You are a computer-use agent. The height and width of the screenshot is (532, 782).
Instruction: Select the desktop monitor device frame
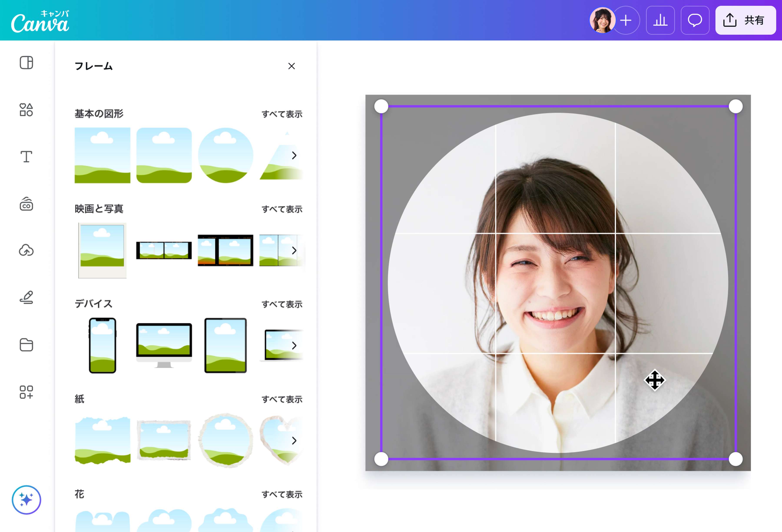point(164,345)
